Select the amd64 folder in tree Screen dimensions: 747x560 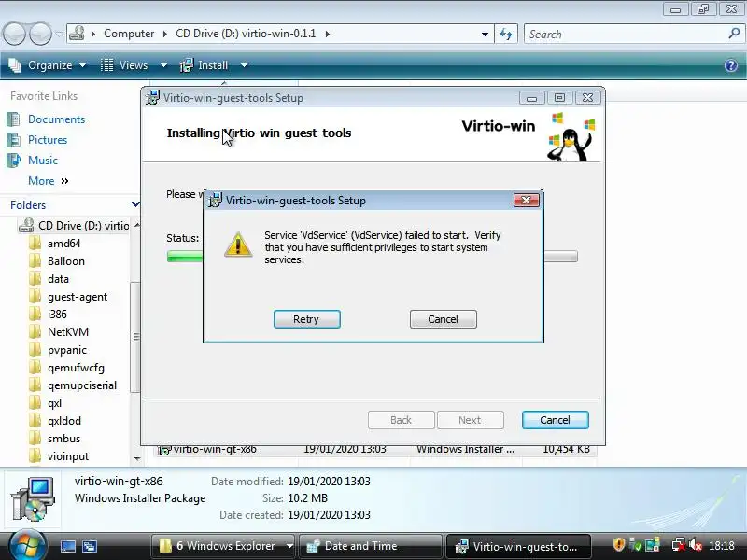pyautogui.click(x=63, y=244)
